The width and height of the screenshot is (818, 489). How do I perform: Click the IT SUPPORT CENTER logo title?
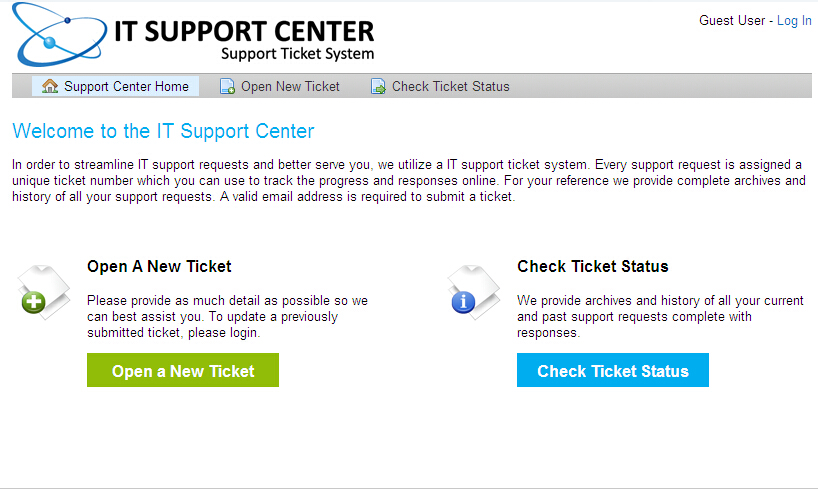244,30
